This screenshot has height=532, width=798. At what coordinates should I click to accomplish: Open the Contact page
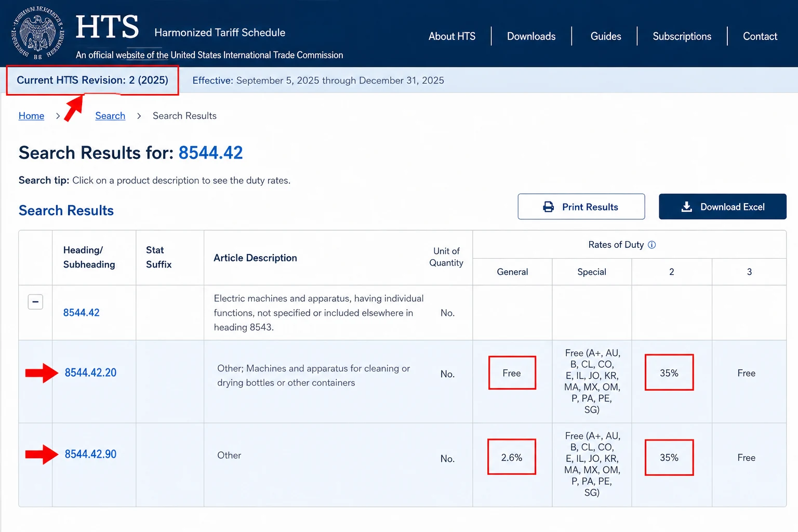(760, 36)
